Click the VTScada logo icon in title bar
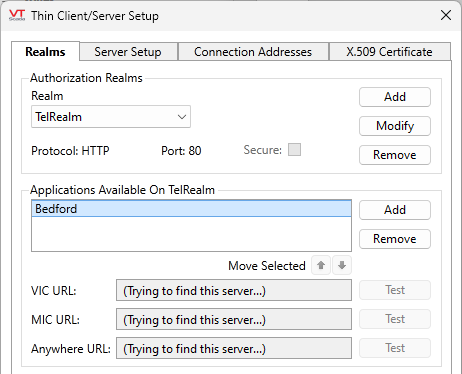Screen dimensions: 462x374 pyautogui.click(x=17, y=15)
